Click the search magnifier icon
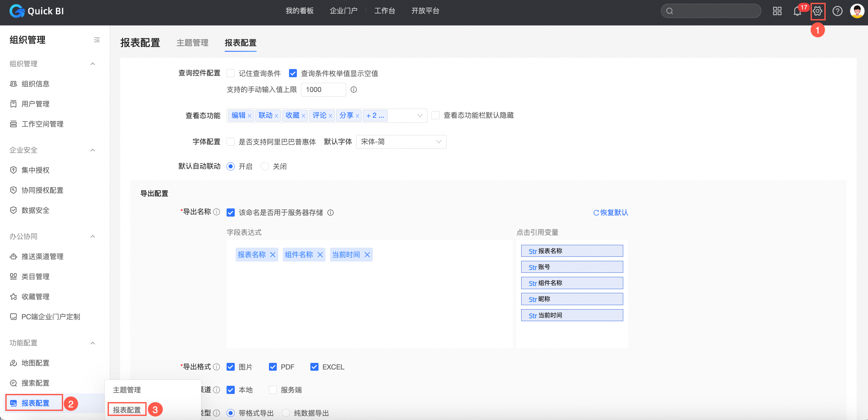Screen dimensions: 868x420 pyautogui.click(x=670, y=11)
